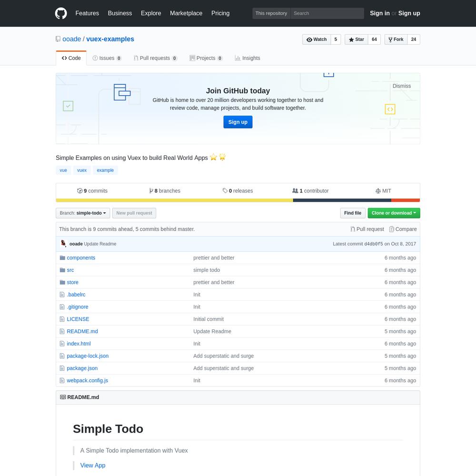Select the example topic tag
Image resolution: width=476 pixels, height=476 pixels.
click(x=105, y=170)
